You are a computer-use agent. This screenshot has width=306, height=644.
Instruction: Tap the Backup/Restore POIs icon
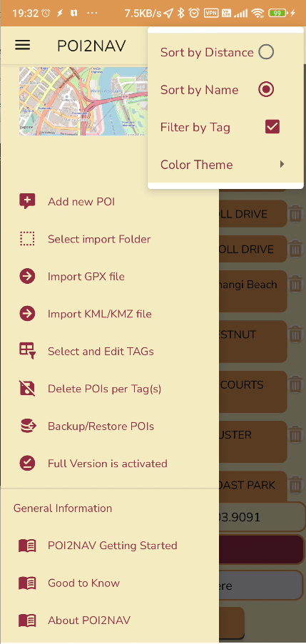[28, 426]
